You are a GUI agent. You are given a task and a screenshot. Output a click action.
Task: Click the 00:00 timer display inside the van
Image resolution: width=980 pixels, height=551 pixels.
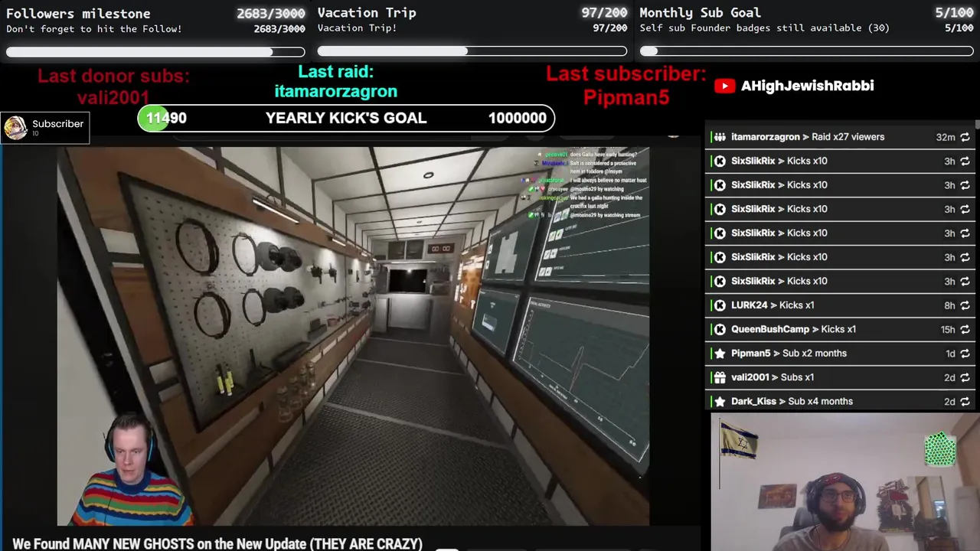click(440, 249)
